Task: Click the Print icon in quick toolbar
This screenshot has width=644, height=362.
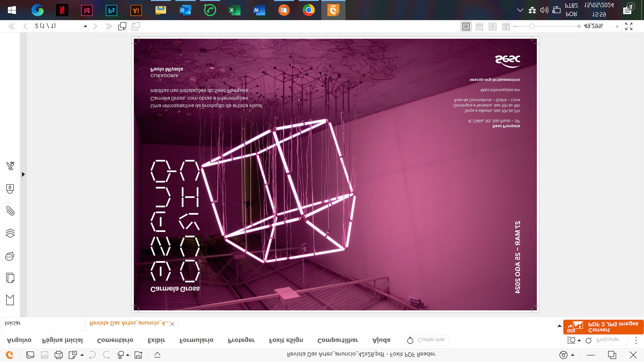Action: click(x=59, y=355)
